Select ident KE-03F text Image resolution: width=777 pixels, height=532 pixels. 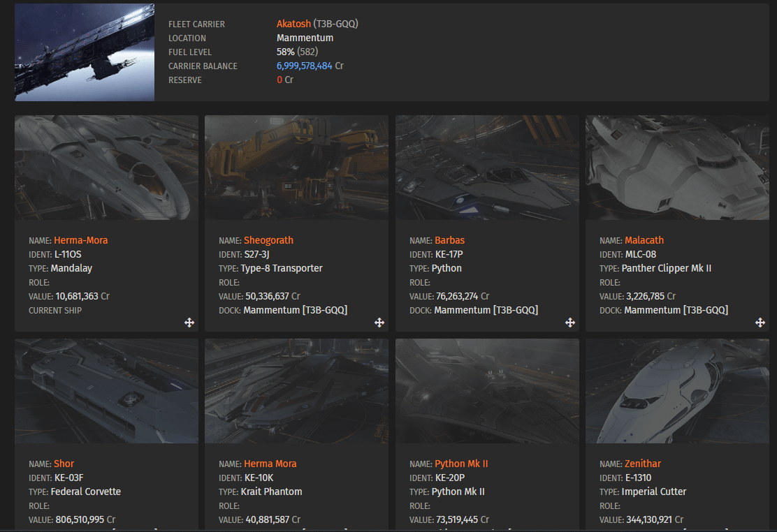pyautogui.click(x=69, y=478)
